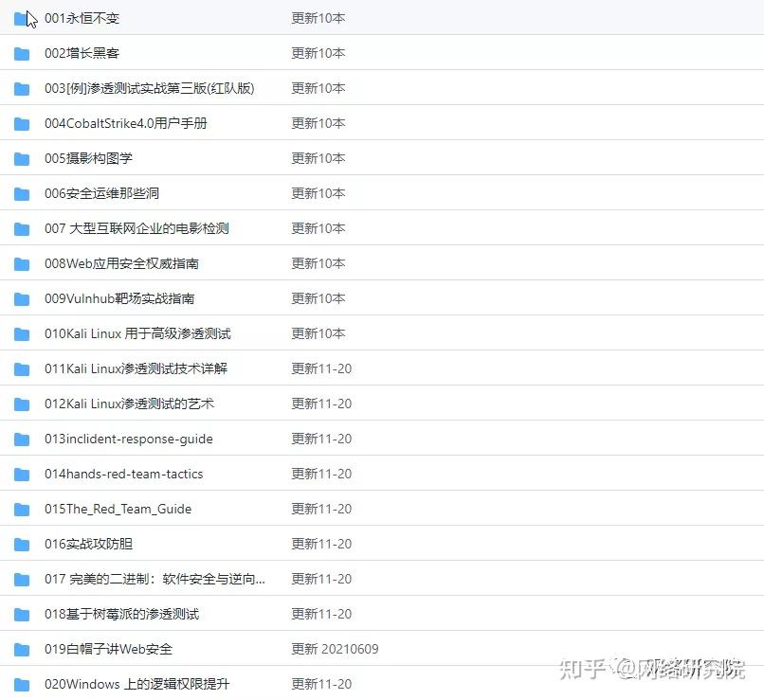Click folder icon for 009Vulnhub靶场实战指南
This screenshot has height=700, width=764.
(22, 299)
